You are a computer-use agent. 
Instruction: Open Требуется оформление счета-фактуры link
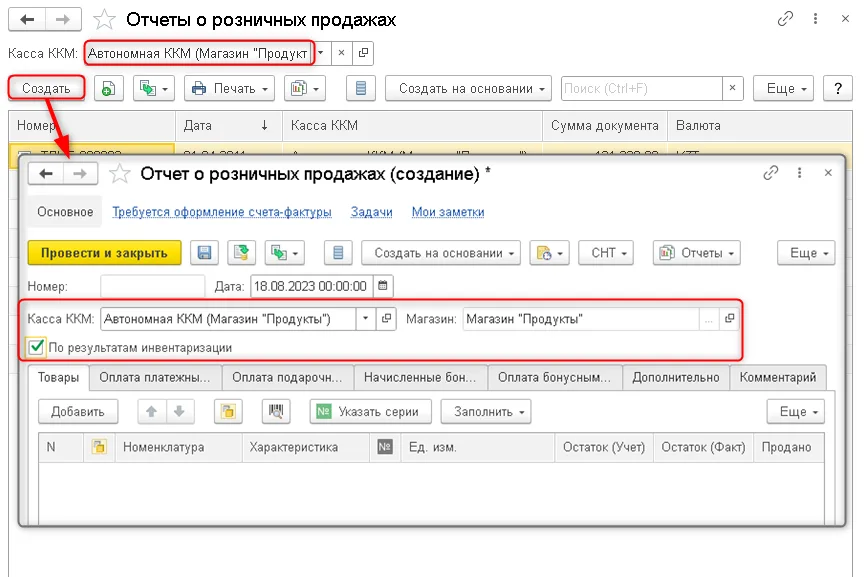[222, 212]
